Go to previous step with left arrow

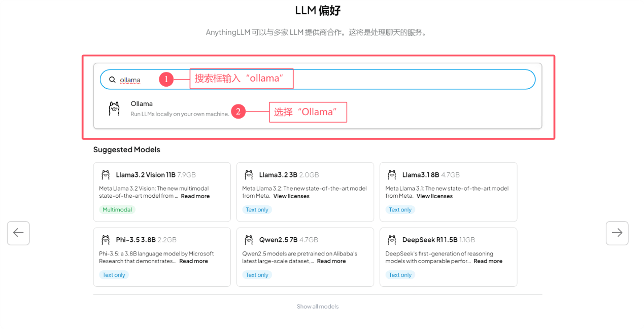(x=18, y=233)
